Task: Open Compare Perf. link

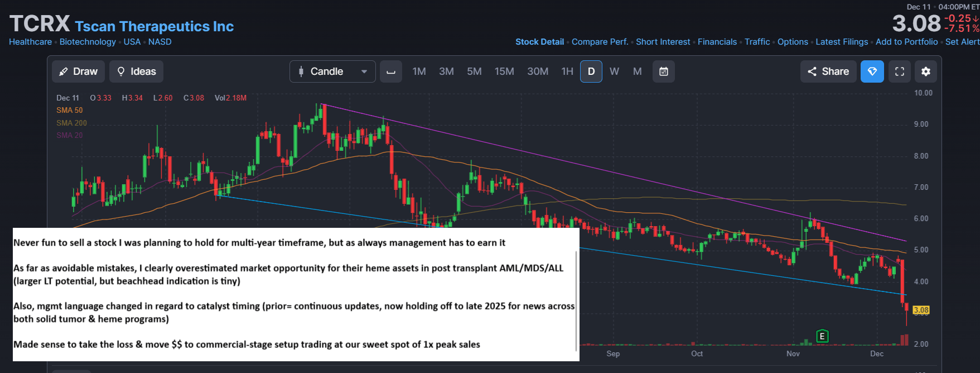Action: [600, 42]
